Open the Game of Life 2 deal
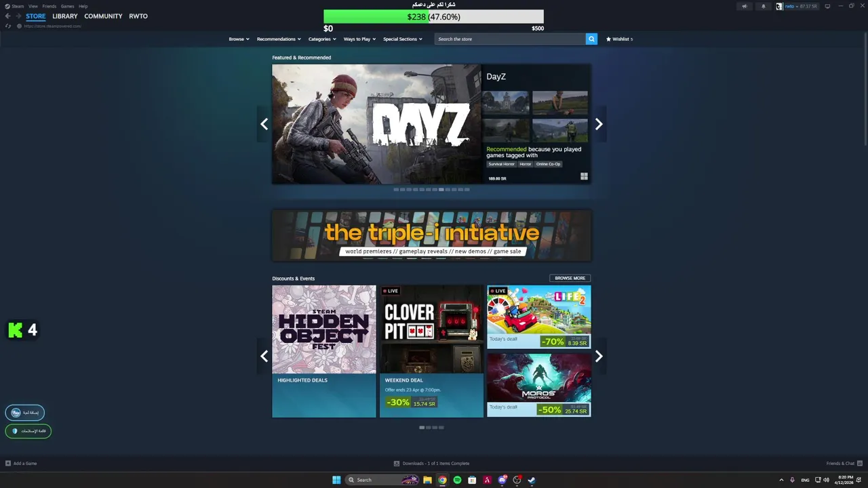 539,317
